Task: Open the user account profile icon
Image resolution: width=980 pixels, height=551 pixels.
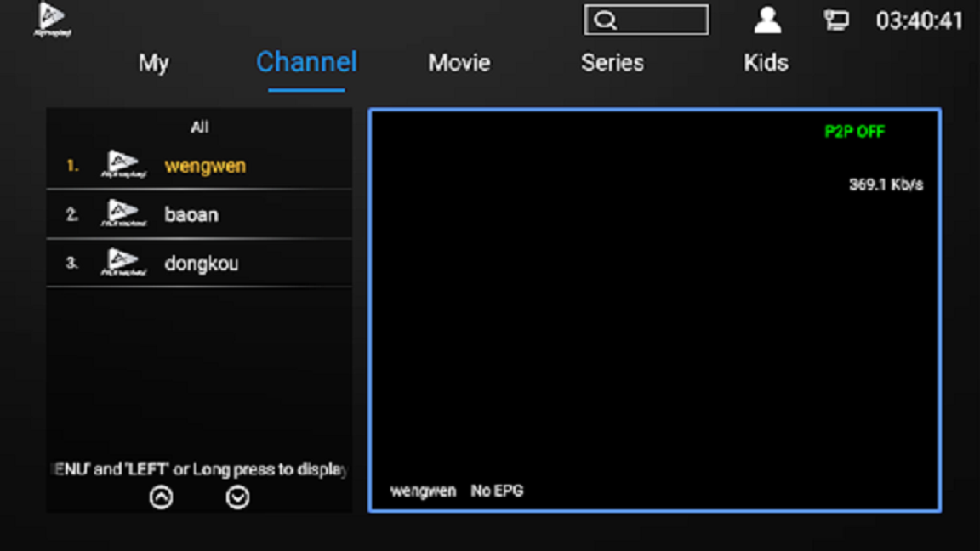Action: point(766,19)
